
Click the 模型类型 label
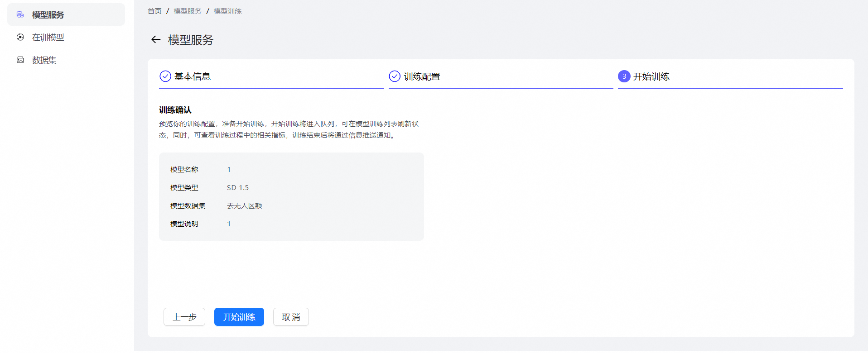(184, 187)
